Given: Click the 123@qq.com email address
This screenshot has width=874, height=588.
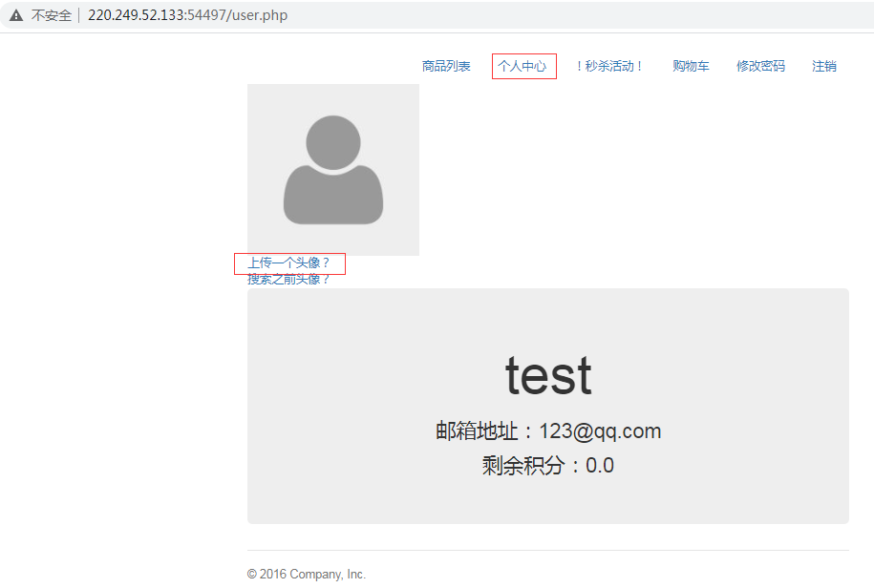Looking at the screenshot, I should click(600, 431).
